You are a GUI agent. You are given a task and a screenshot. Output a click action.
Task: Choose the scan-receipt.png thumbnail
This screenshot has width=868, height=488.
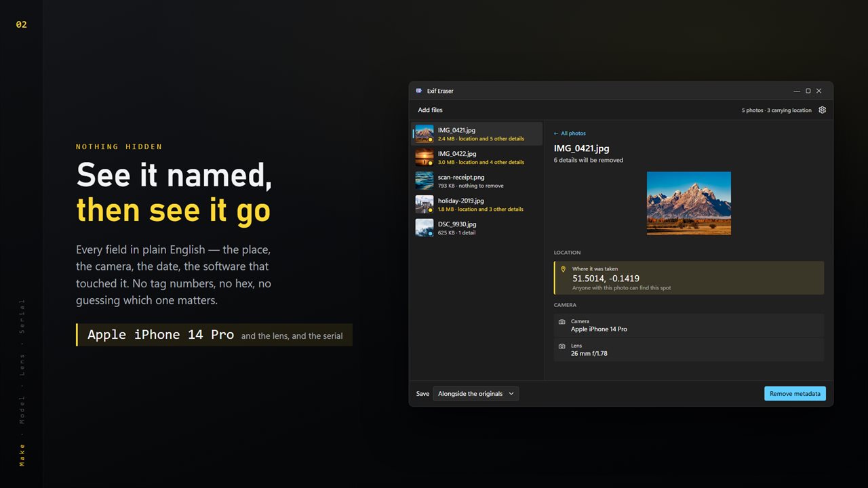click(425, 180)
